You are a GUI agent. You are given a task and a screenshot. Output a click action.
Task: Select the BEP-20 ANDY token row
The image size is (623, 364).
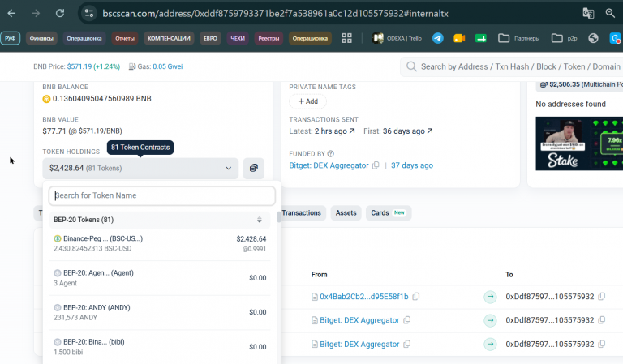coord(160,312)
